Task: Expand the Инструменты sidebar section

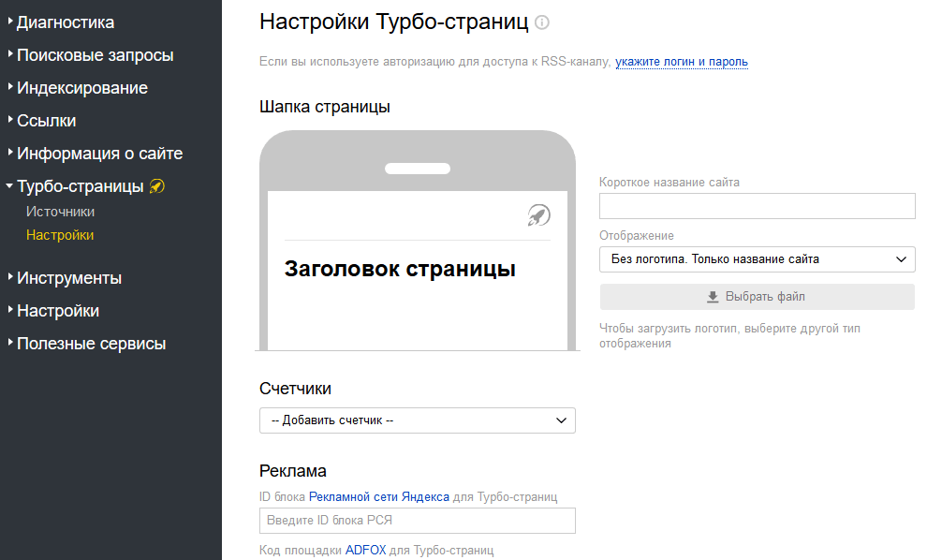Action: (x=68, y=278)
